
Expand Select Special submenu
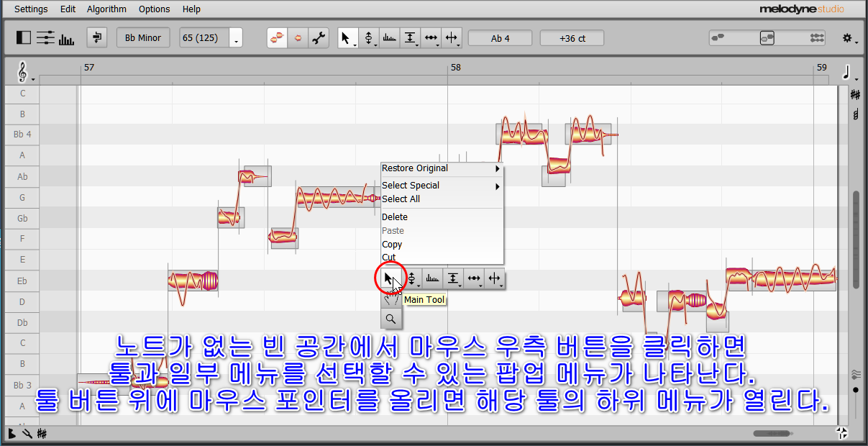click(442, 186)
